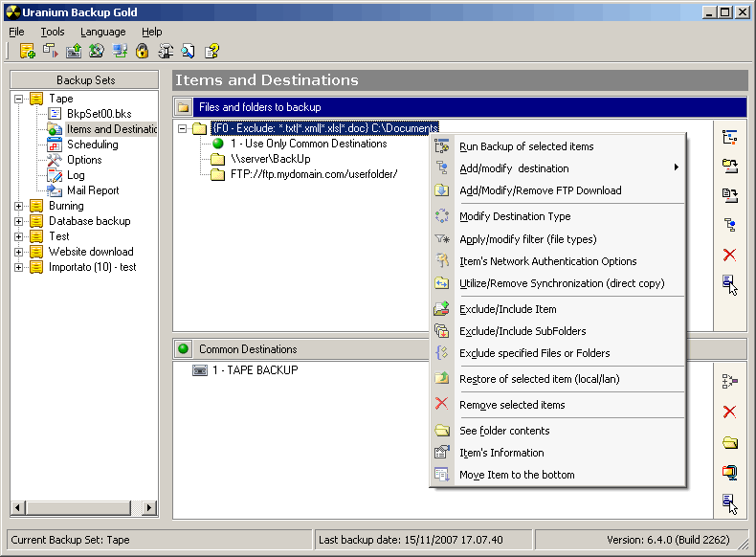Select Log under Tape
Image resolution: width=756 pixels, height=557 pixels.
[76, 175]
